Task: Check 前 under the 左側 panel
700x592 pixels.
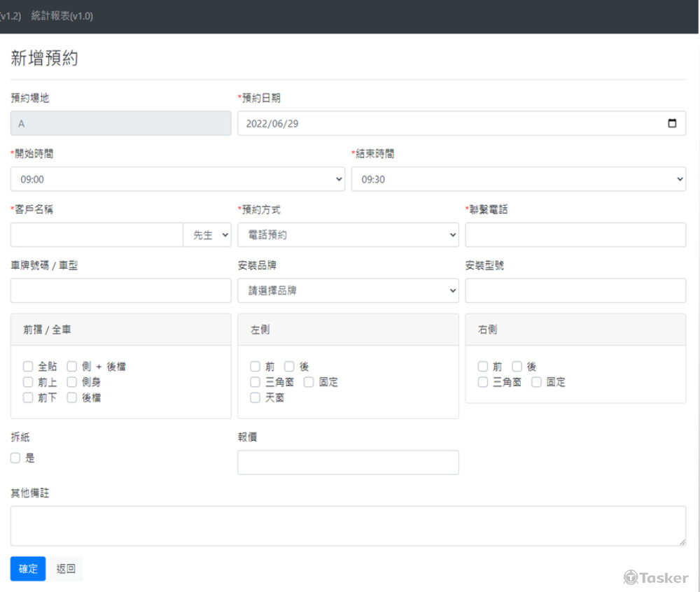Action: (x=255, y=367)
